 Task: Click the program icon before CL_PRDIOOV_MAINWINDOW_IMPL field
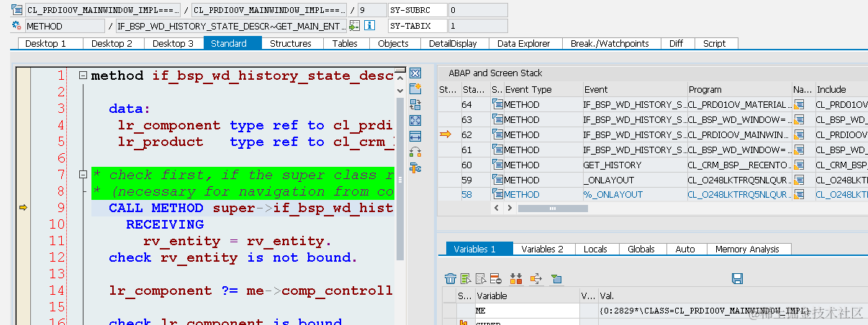[x=17, y=11]
